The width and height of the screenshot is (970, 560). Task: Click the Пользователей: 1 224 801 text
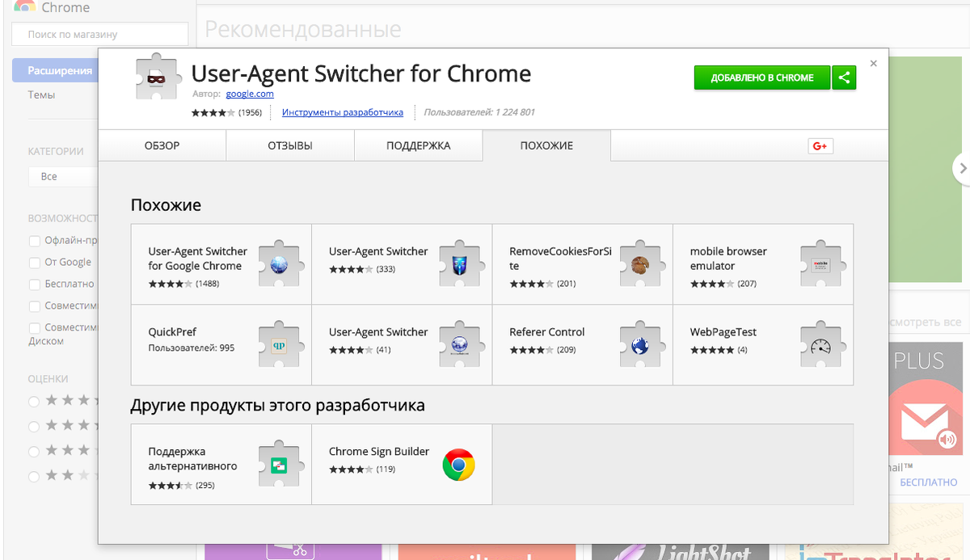[479, 112]
